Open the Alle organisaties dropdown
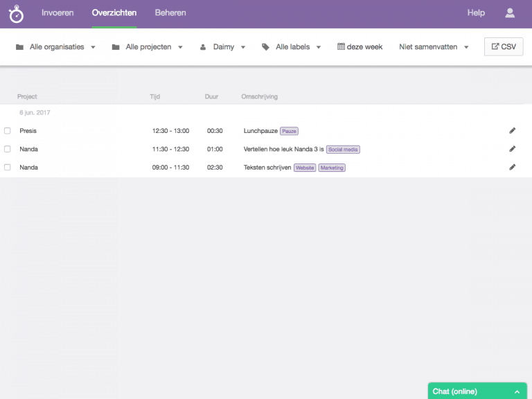The height and width of the screenshot is (399, 532). (x=55, y=47)
